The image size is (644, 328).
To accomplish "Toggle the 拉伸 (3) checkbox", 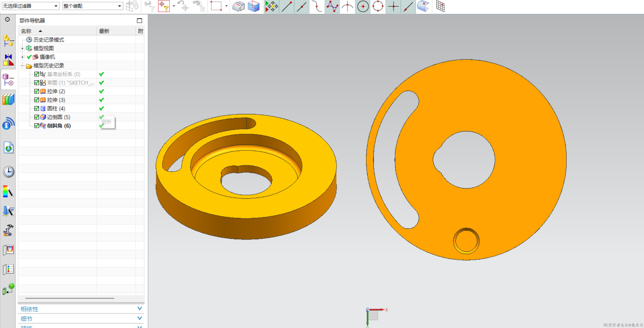I will tap(37, 100).
